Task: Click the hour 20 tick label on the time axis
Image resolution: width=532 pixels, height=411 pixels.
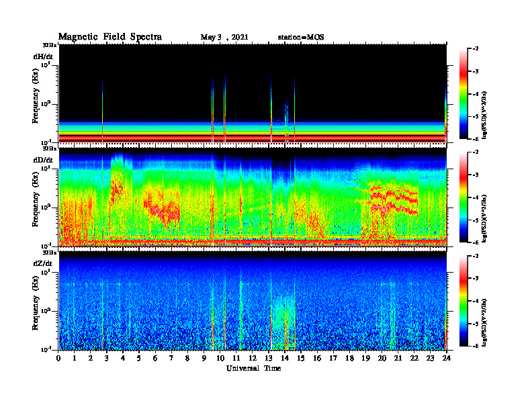Action: (x=382, y=358)
